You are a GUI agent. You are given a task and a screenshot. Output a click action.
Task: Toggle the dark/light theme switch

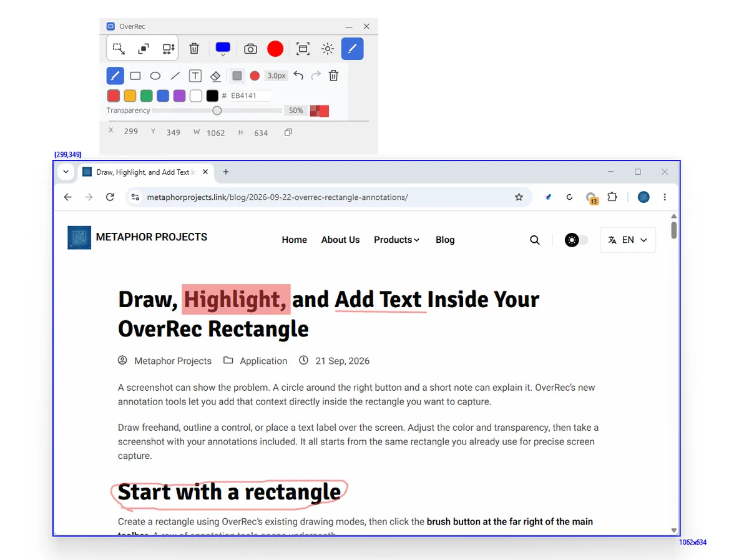click(x=577, y=240)
